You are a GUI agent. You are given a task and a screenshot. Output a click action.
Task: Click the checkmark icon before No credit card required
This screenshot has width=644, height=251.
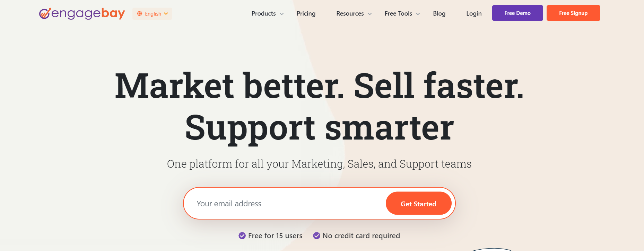tap(316, 236)
